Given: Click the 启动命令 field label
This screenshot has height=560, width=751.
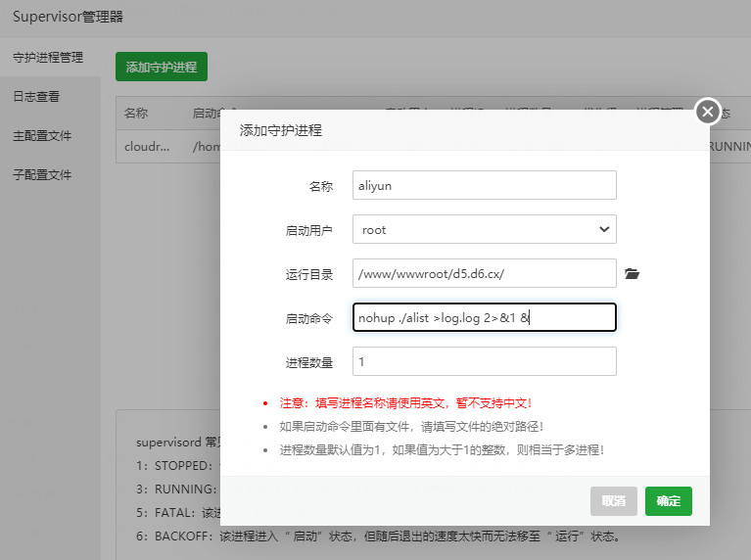Looking at the screenshot, I should [309, 318].
